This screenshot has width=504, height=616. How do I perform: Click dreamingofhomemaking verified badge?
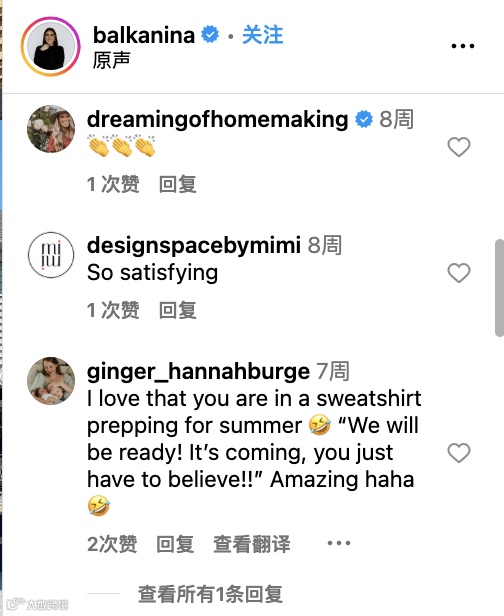click(x=364, y=119)
